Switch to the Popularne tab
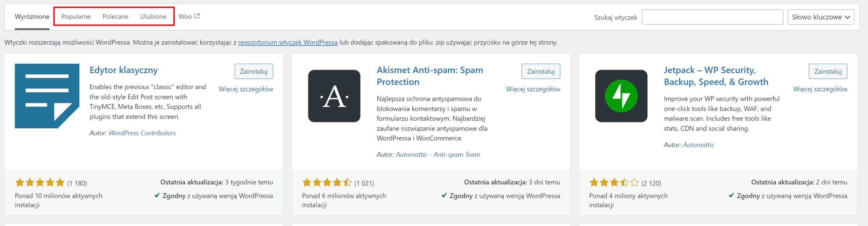The width and height of the screenshot is (868, 226). click(76, 16)
